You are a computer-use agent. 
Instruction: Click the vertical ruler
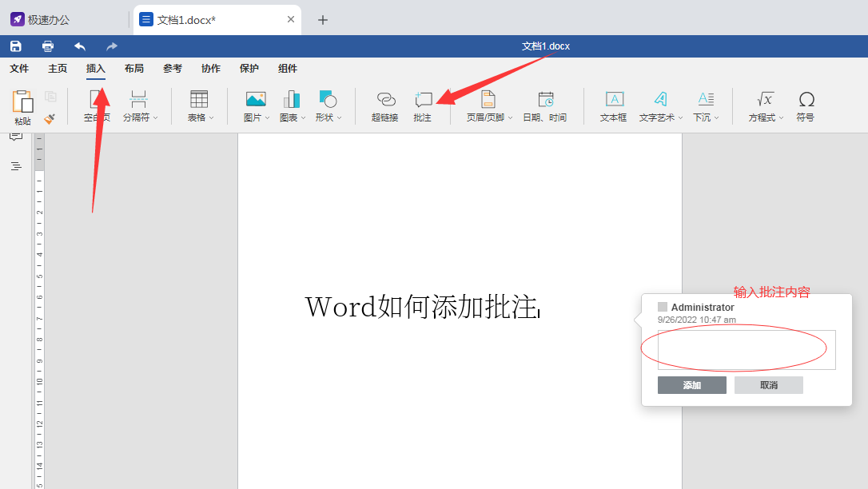(x=39, y=311)
